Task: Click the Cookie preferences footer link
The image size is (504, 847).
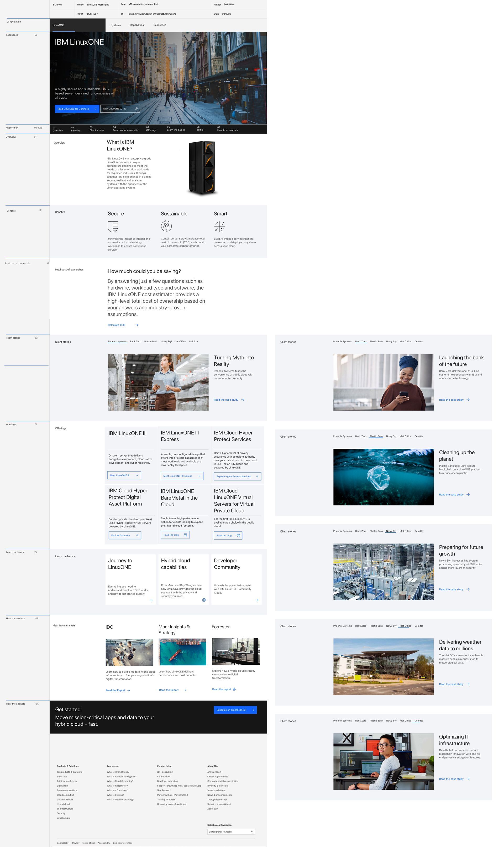Action: (x=123, y=843)
